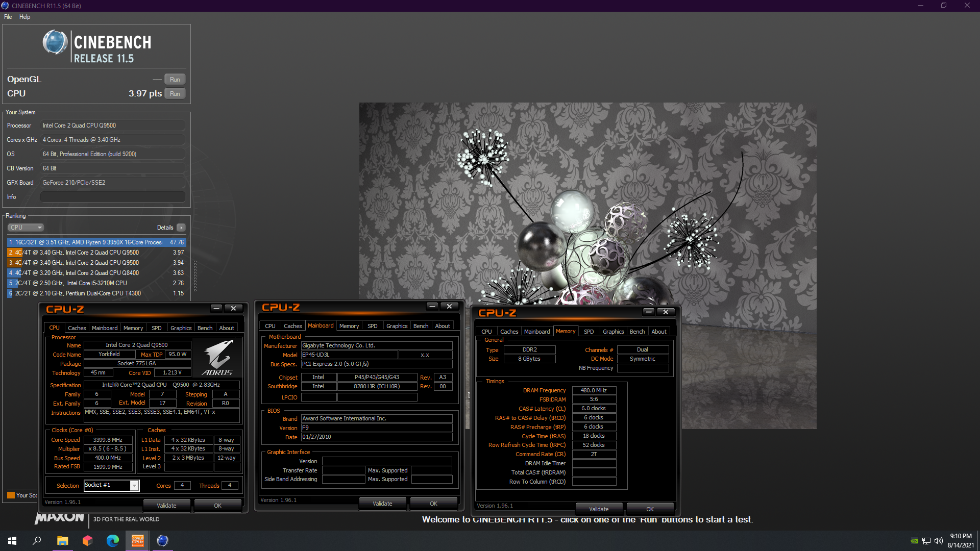Click Validate in the left CPU-Z window
This screenshot has height=551, width=980.
pyautogui.click(x=166, y=506)
